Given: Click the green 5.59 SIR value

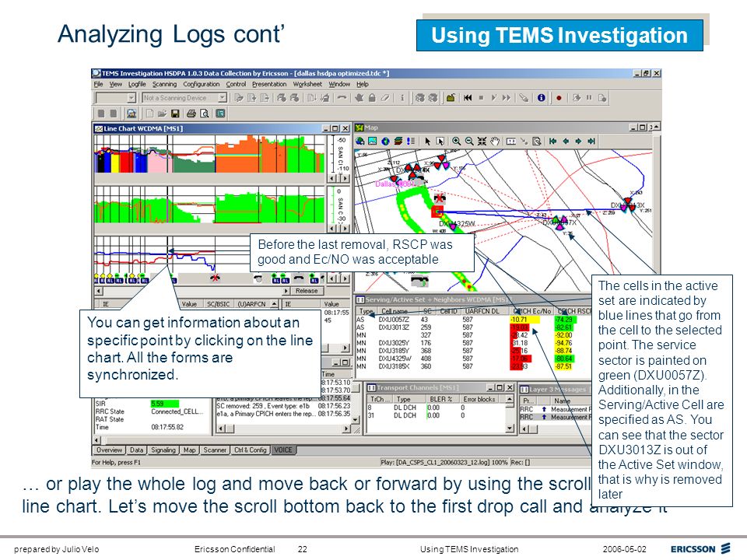Looking at the screenshot, I should pyautogui.click(x=165, y=404).
